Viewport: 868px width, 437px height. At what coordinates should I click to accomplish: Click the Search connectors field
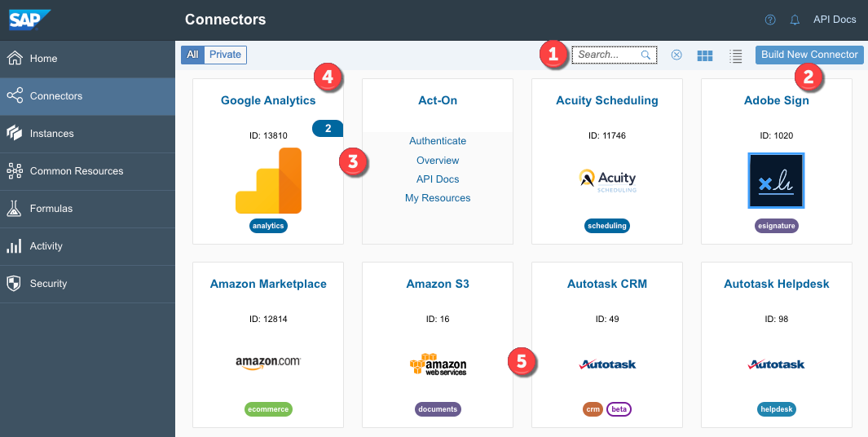pos(607,55)
